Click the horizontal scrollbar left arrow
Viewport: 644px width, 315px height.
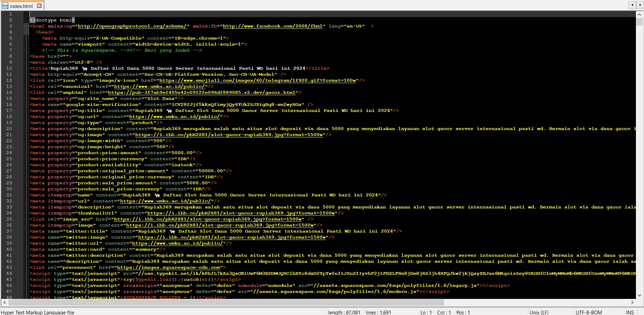(x=4, y=302)
